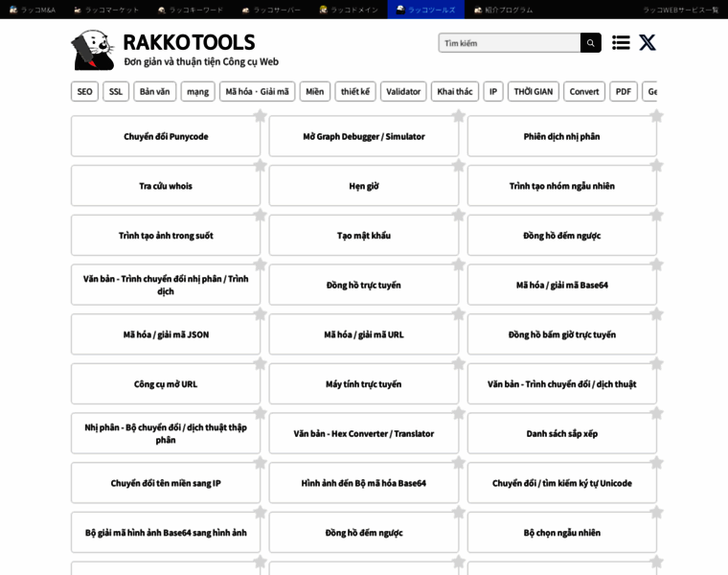Open the Danh sách sắp xếp tool
This screenshot has width=728, height=575.
pos(561,433)
